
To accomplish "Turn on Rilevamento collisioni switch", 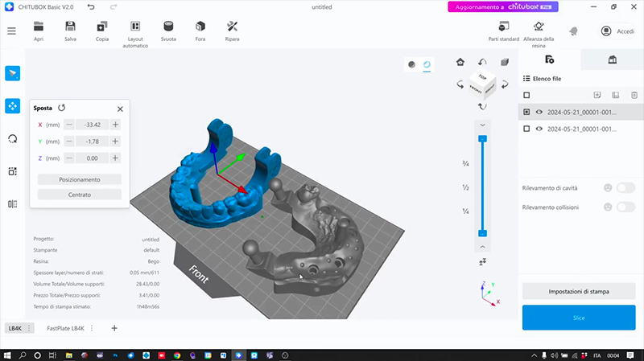I will pyautogui.click(x=625, y=207).
